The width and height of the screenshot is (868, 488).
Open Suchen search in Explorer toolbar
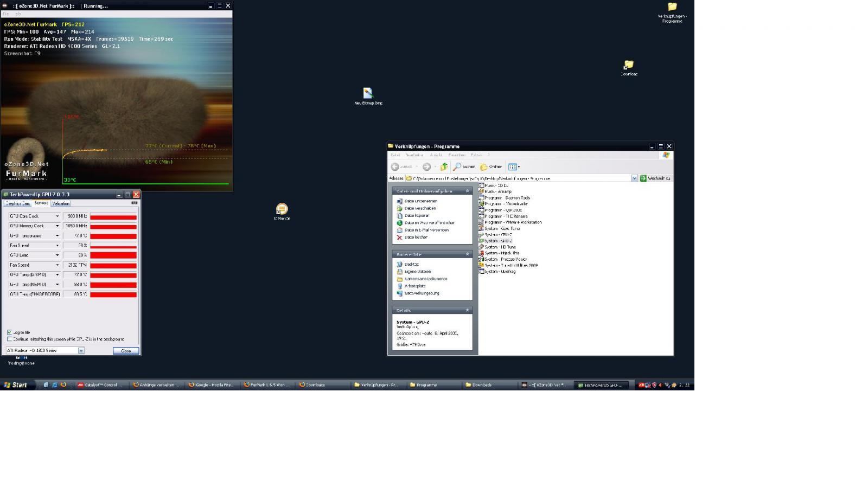pyautogui.click(x=464, y=166)
